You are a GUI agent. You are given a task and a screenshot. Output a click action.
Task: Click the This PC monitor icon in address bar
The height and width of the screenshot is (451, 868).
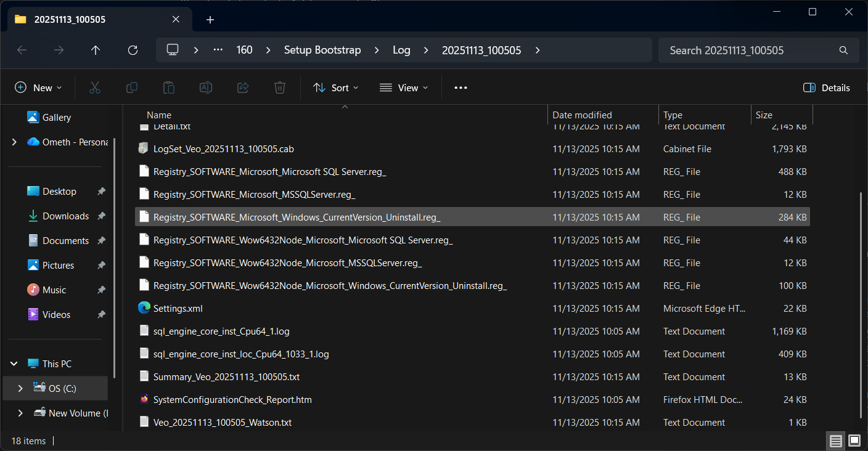pyautogui.click(x=173, y=50)
